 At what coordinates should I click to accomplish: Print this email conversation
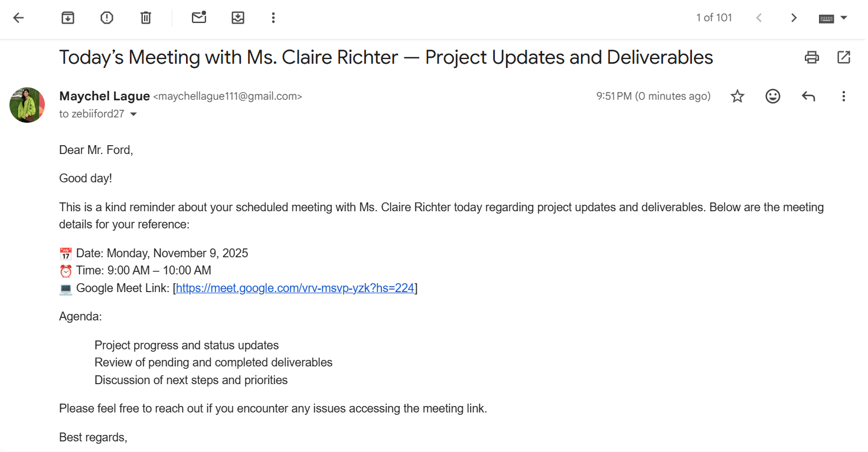pyautogui.click(x=812, y=57)
